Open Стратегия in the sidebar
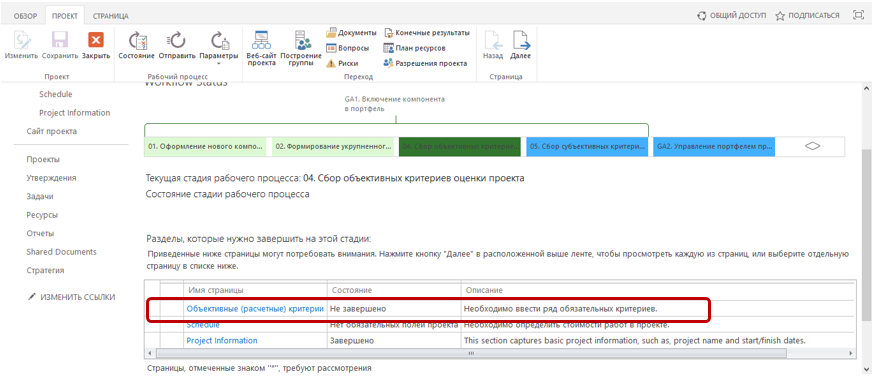 45,270
